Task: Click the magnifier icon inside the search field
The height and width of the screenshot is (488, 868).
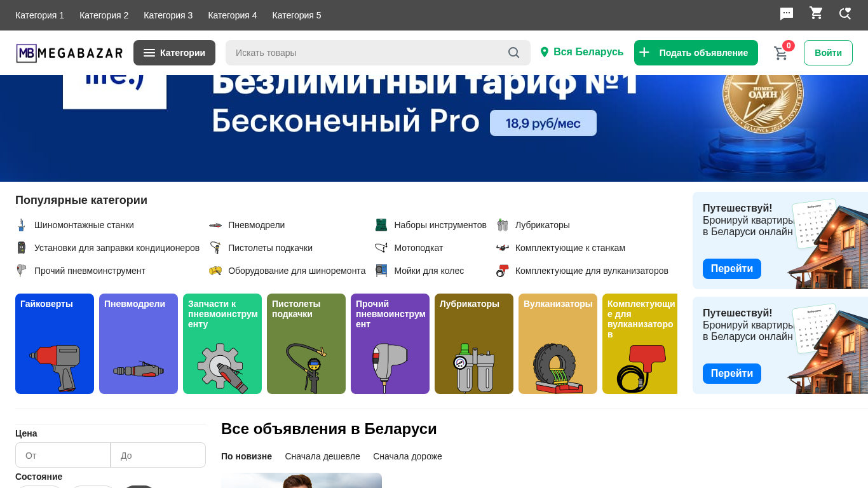Action: 514,53
